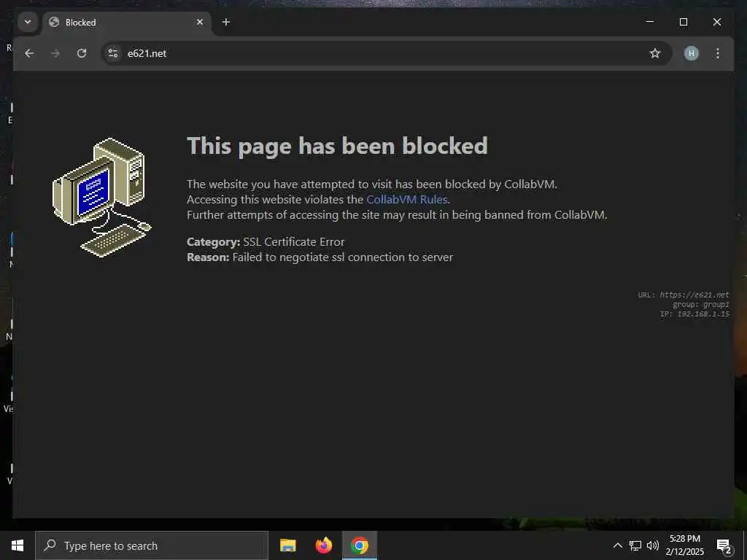
Task: Switch to Chrome via taskbar icon
Action: [360, 545]
